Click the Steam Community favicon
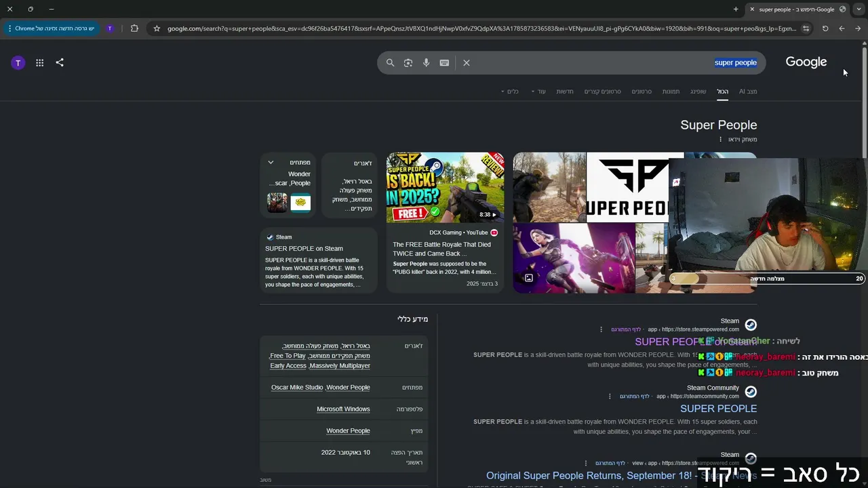Image resolution: width=868 pixels, height=488 pixels. click(x=751, y=392)
